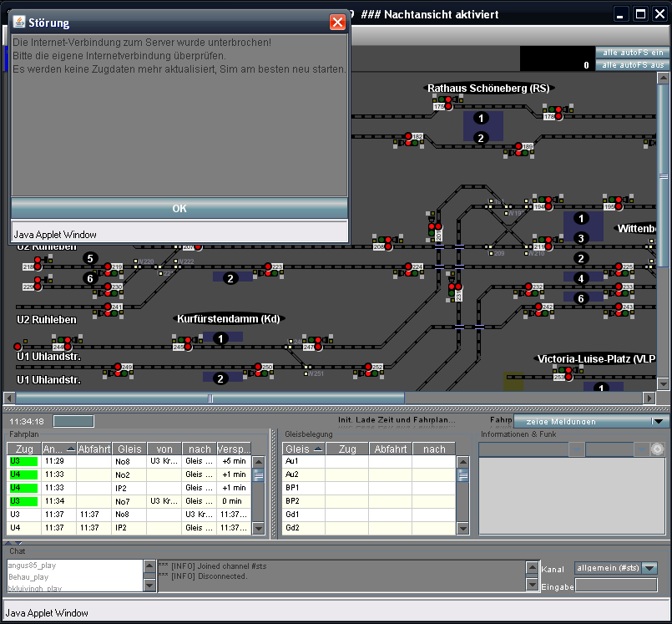Click signal 244 at U1 Uhlandstr.
The width and height of the screenshot is (672, 624).
click(x=67, y=343)
